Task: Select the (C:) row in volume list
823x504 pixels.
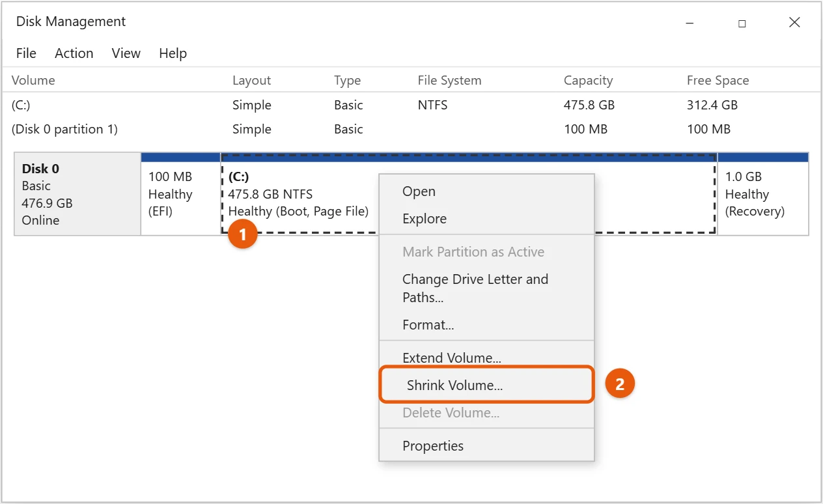Action: (411, 105)
